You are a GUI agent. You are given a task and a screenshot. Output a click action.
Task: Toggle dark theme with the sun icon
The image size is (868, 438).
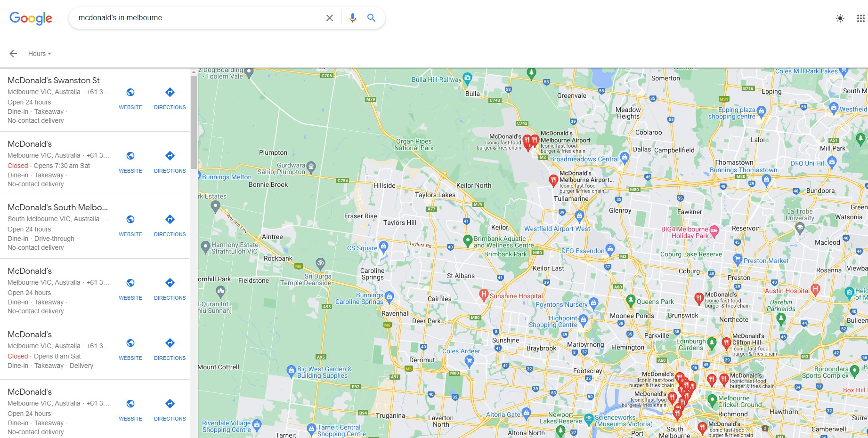tap(840, 18)
